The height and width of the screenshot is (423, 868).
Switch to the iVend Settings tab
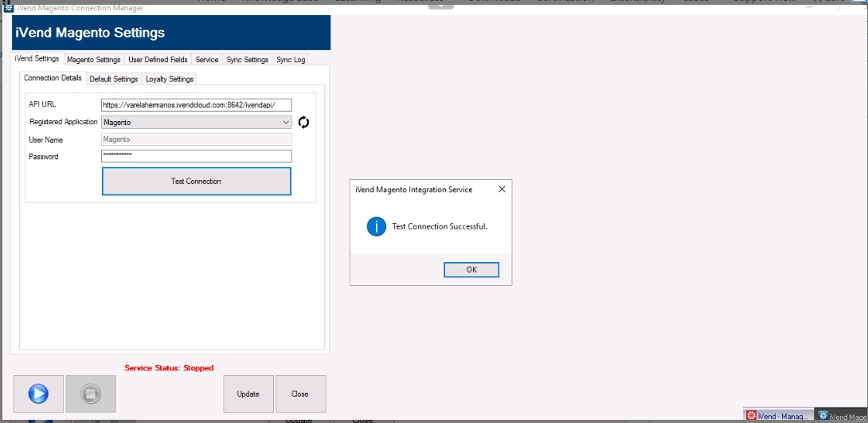click(x=37, y=59)
